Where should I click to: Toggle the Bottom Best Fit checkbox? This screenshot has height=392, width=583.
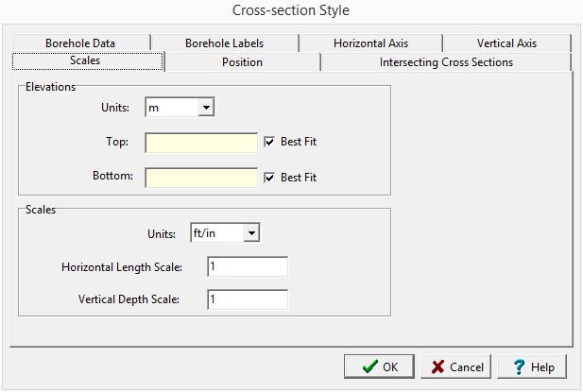(269, 177)
